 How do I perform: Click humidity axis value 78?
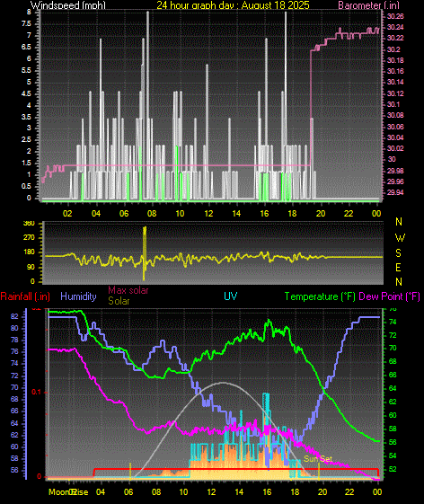tap(14, 340)
